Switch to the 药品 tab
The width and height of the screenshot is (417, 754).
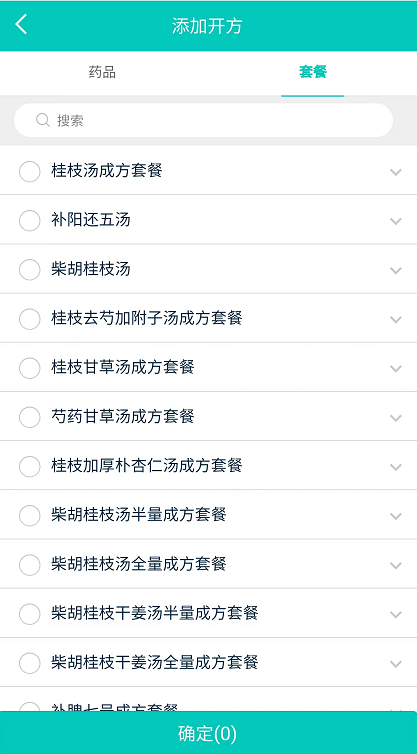(102, 73)
